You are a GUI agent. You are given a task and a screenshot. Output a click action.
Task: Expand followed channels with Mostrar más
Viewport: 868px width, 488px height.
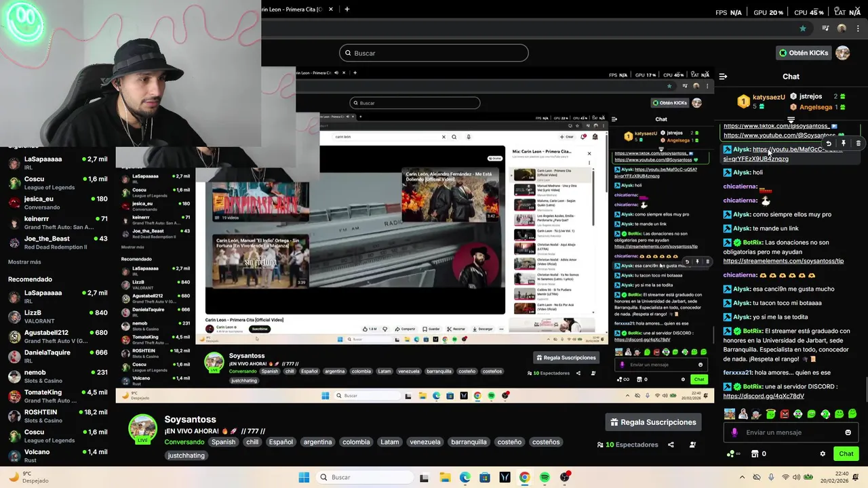[x=24, y=262]
